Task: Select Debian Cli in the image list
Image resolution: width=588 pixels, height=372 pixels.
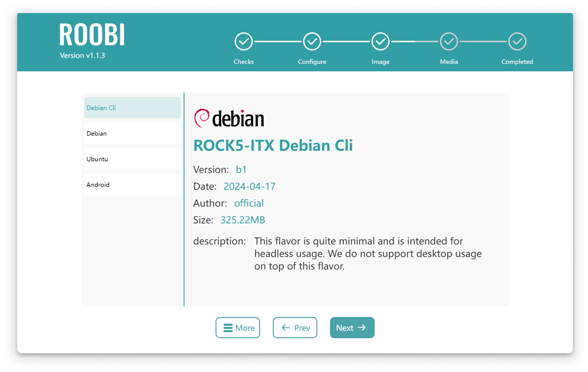Action: [132, 108]
